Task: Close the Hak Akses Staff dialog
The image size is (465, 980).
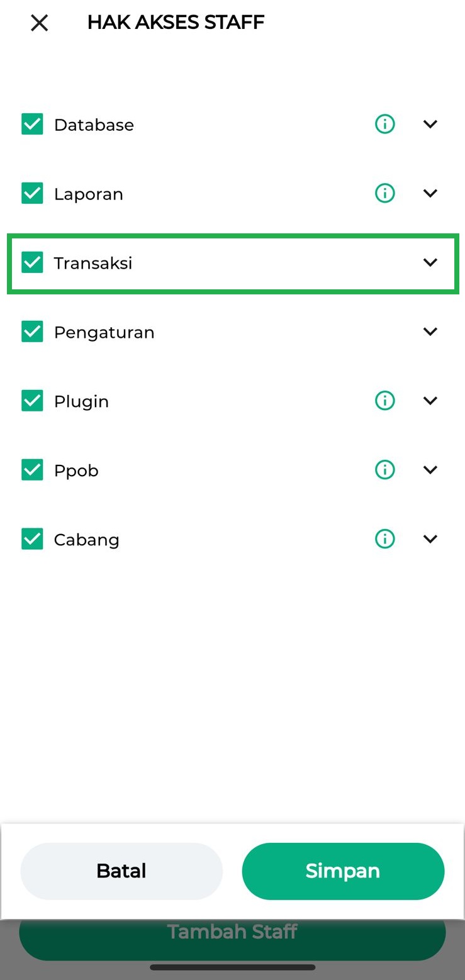Action: (x=39, y=23)
